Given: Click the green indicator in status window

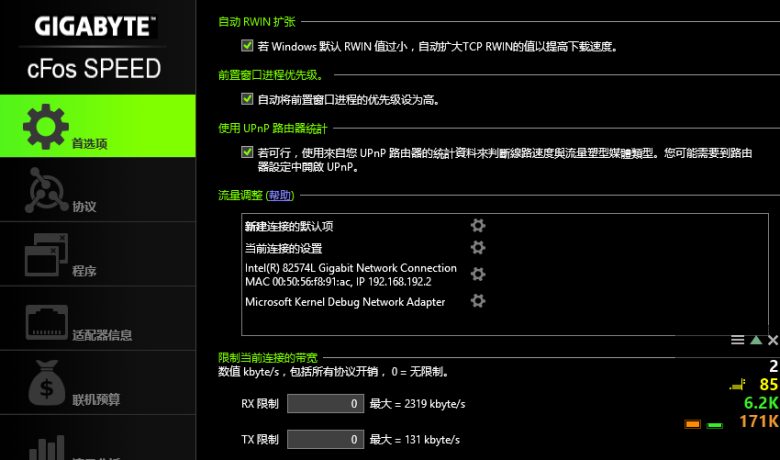Looking at the screenshot, I should [x=715, y=425].
